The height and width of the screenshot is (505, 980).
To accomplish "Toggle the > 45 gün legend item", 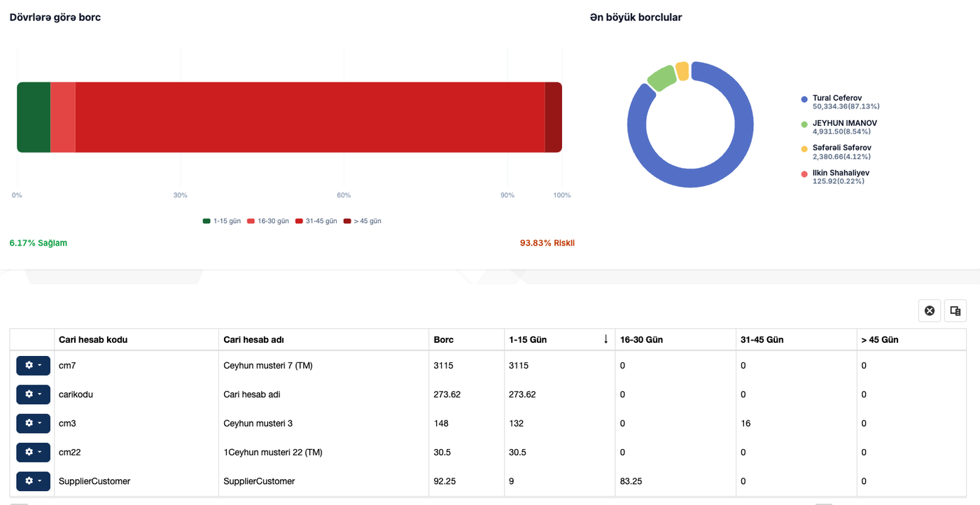I will click(362, 221).
